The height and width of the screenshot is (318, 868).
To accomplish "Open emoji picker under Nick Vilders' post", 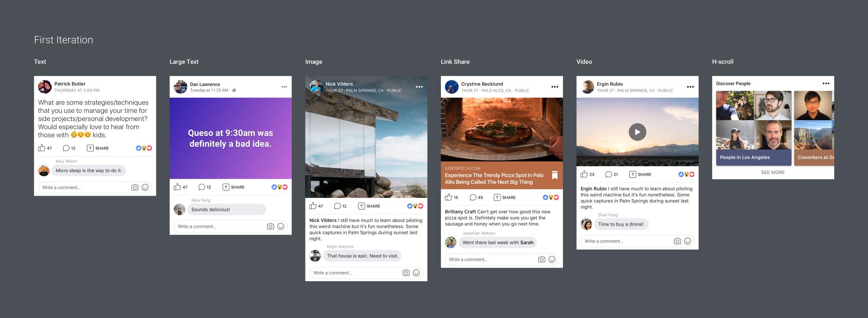I will [416, 273].
